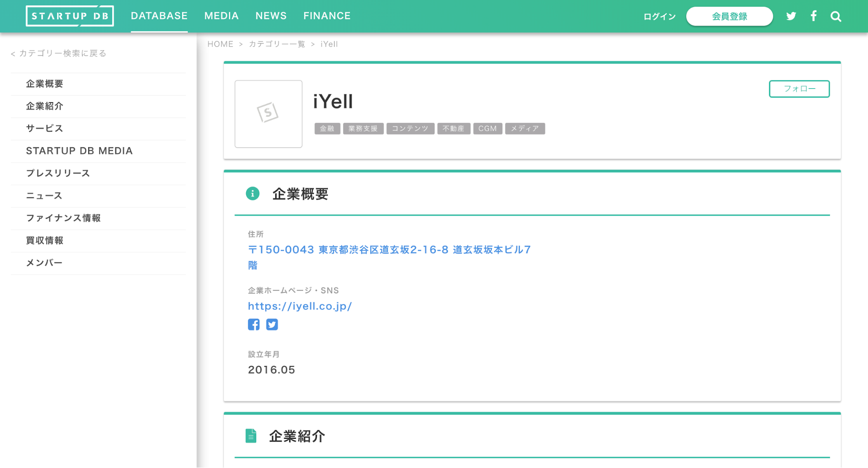Select 企業概要 in the sidebar
868x468 pixels.
(98, 84)
